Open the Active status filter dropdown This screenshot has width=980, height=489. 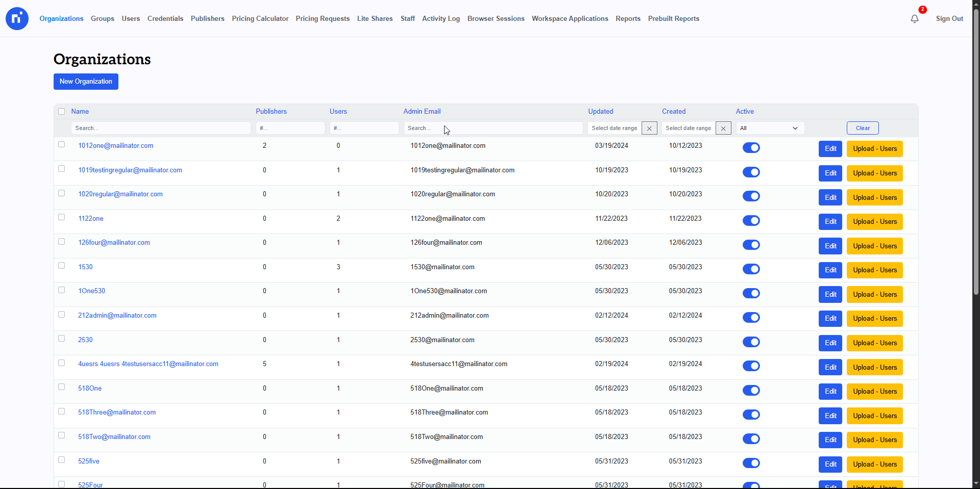(x=769, y=128)
